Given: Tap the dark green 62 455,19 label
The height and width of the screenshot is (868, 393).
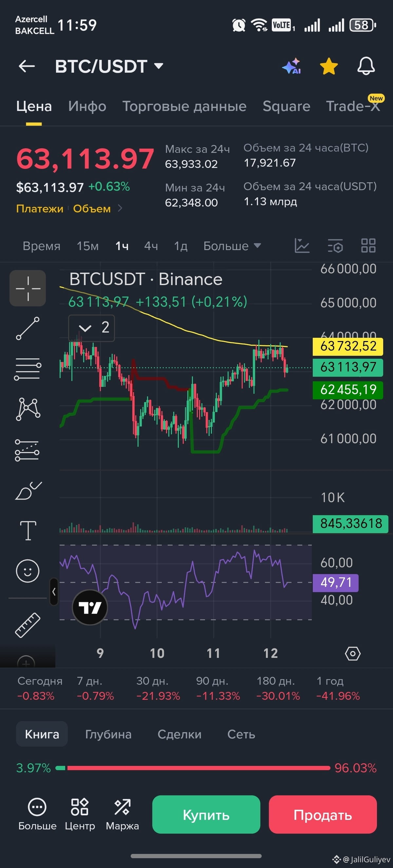Looking at the screenshot, I should pos(348,390).
